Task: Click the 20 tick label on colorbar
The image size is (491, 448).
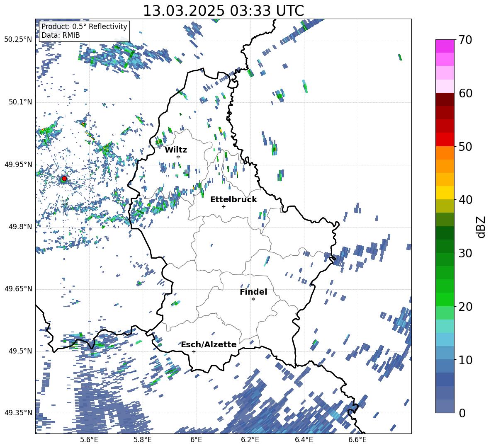Action: [465, 306]
